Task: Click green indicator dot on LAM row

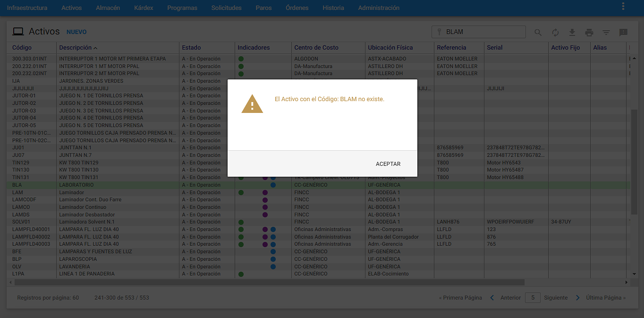Action: click(241, 192)
